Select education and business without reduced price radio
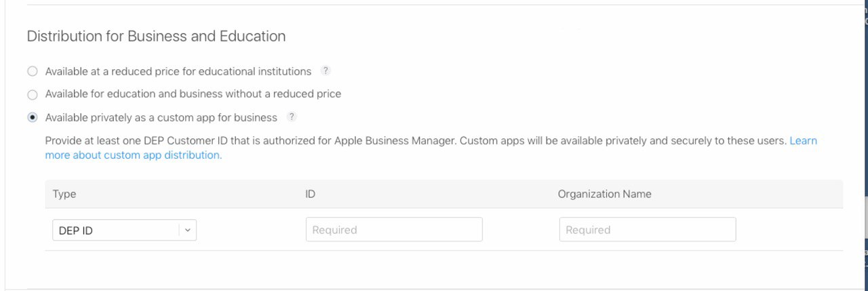This screenshot has width=868, height=291. (33, 94)
